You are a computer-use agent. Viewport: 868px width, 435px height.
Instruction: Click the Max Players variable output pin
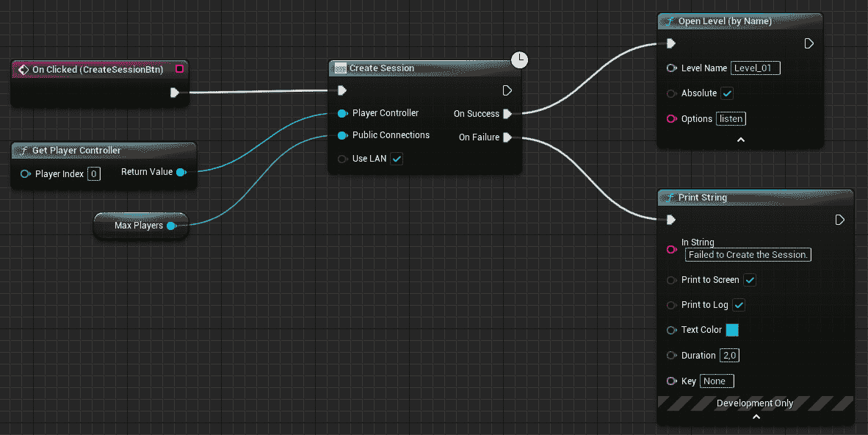coord(172,226)
